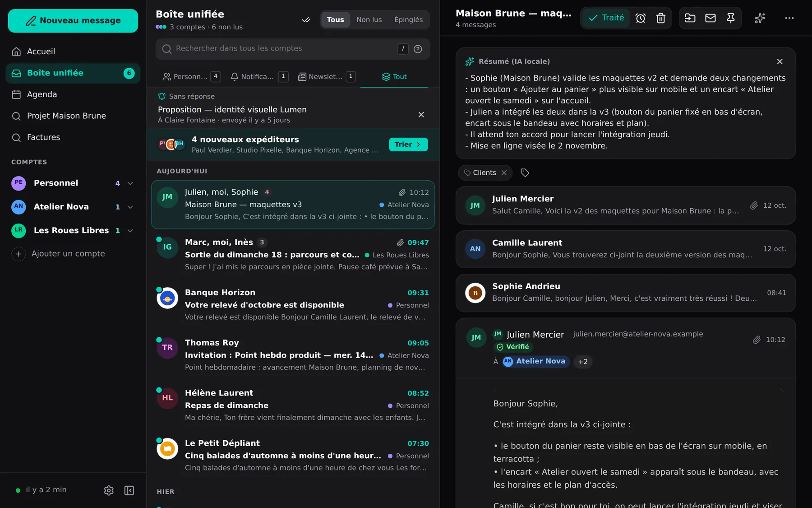Open the Thomas Roy invitation email

click(x=293, y=355)
